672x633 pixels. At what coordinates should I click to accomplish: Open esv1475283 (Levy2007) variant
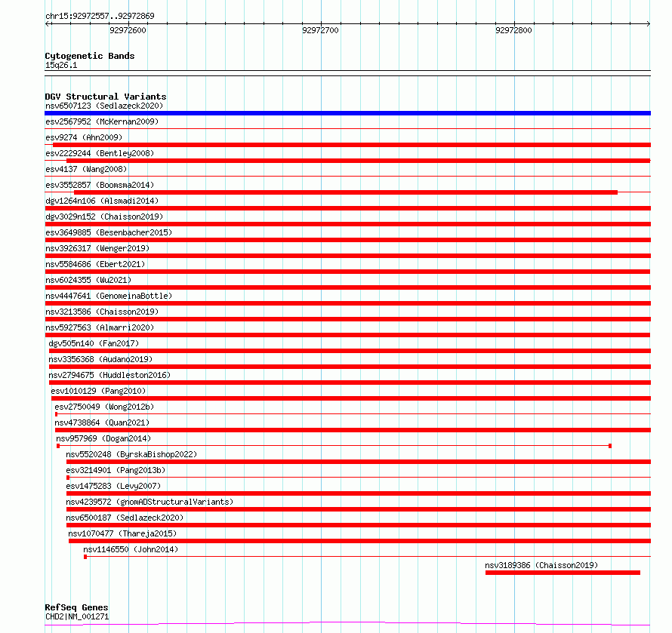pos(113,486)
